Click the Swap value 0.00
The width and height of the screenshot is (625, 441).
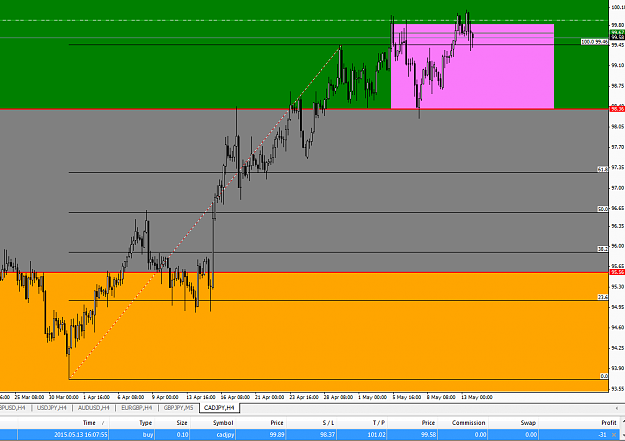point(531,435)
